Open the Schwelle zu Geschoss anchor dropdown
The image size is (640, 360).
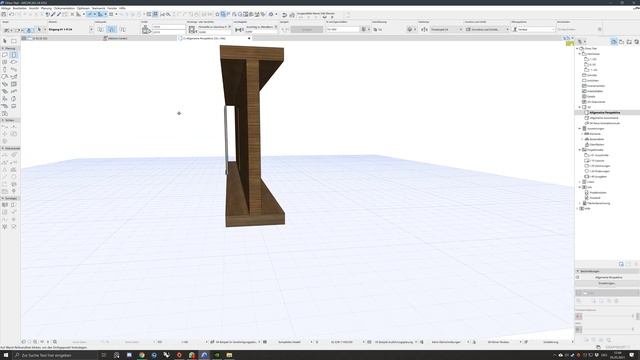click(229, 27)
